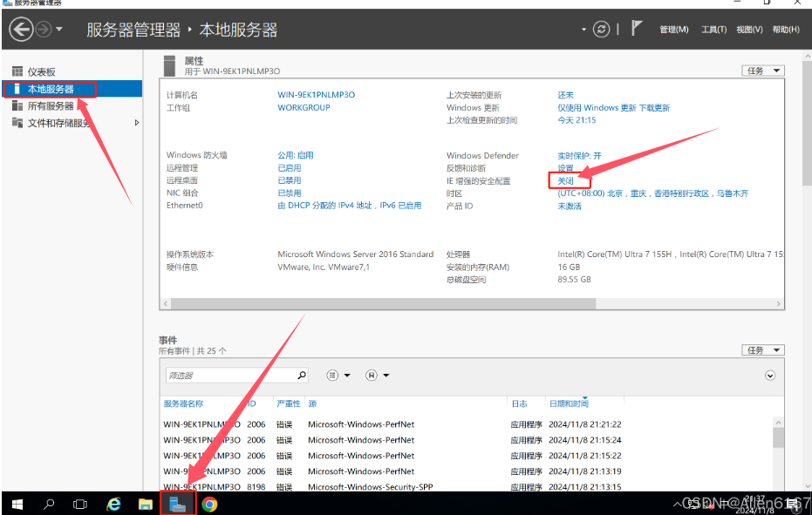Click remote management status 已启用

(x=289, y=167)
